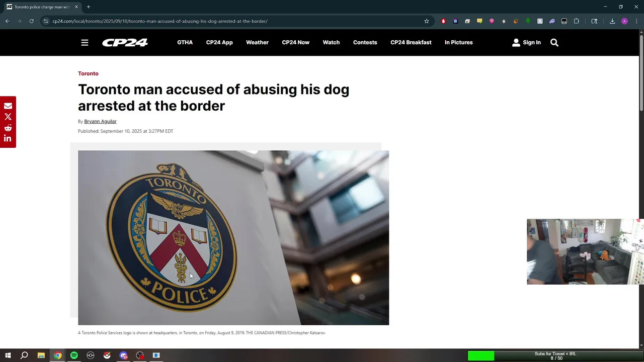Click the address bar URL
644x362 pixels.
pyautogui.click(x=160, y=21)
